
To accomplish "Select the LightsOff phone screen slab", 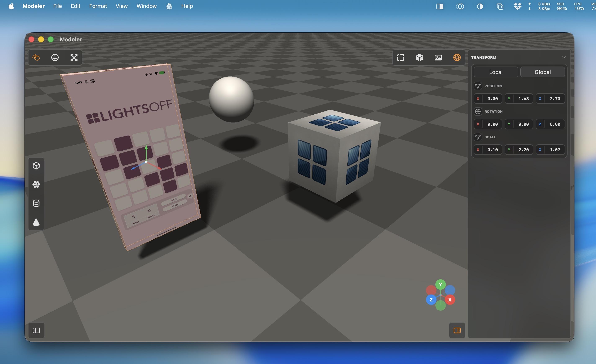I will tap(131, 157).
